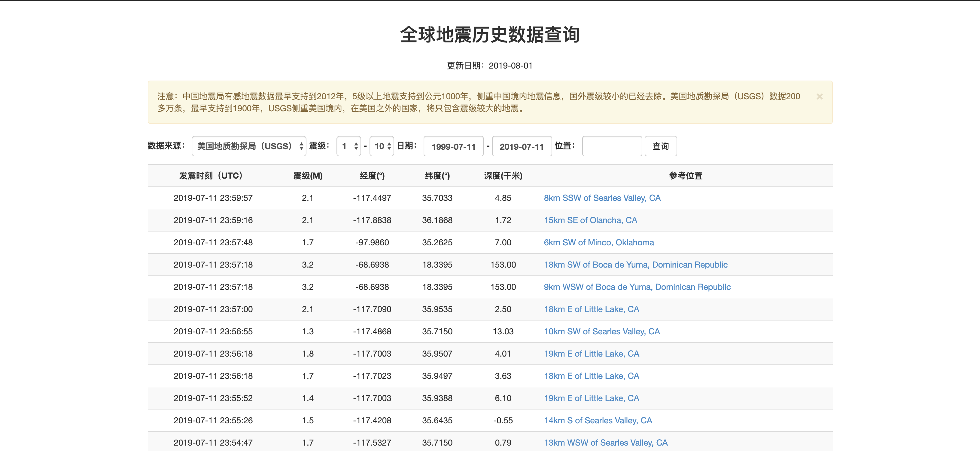Open link 13km WSW of Searles Valley, CA

click(606, 443)
